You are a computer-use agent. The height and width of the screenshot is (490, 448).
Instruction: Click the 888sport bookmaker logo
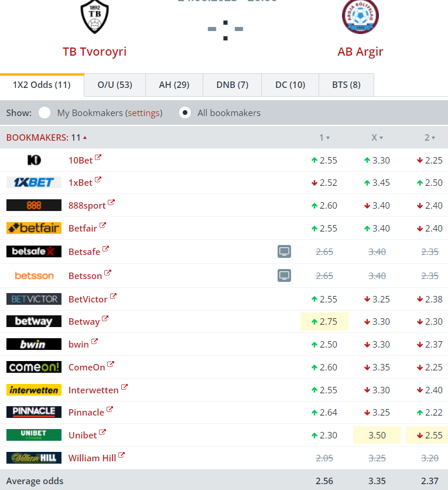click(34, 205)
